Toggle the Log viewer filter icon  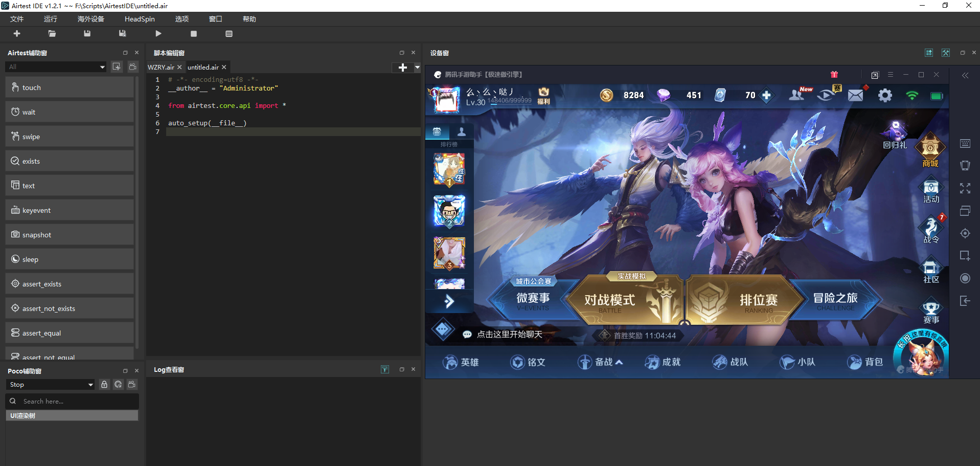pyautogui.click(x=385, y=369)
